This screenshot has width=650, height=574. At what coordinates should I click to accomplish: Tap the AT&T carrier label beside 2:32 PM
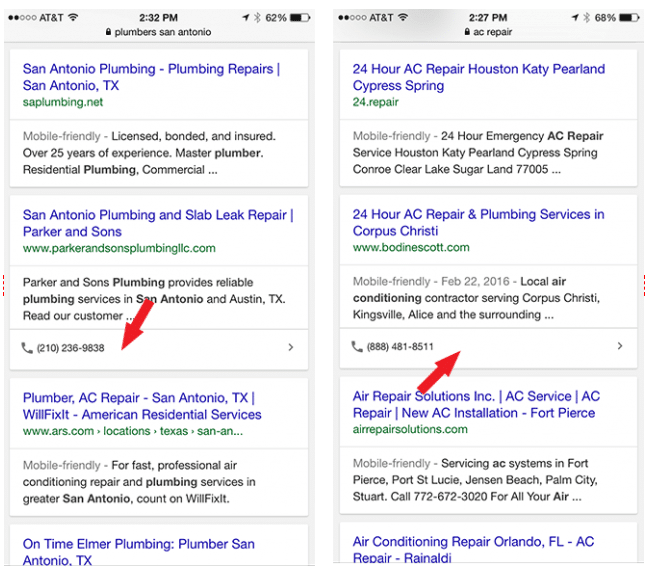click(x=51, y=18)
